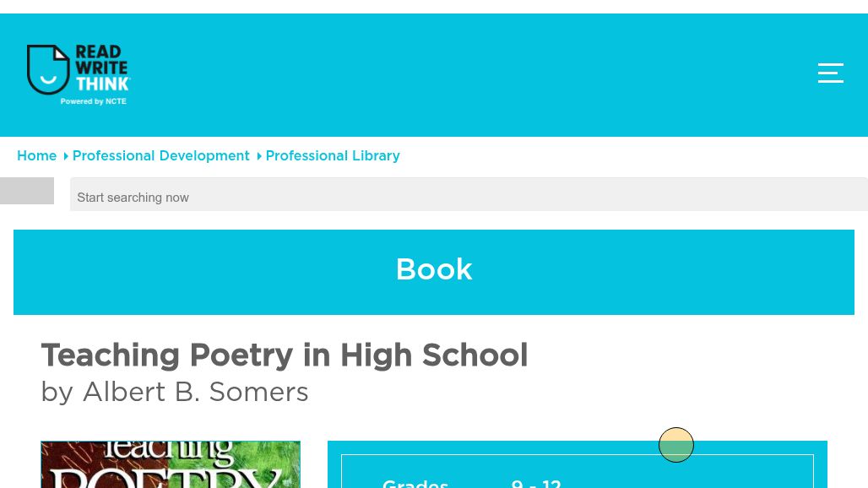Viewport: 868px width, 488px height.
Task: Click the Grades label
Action: pos(415,482)
